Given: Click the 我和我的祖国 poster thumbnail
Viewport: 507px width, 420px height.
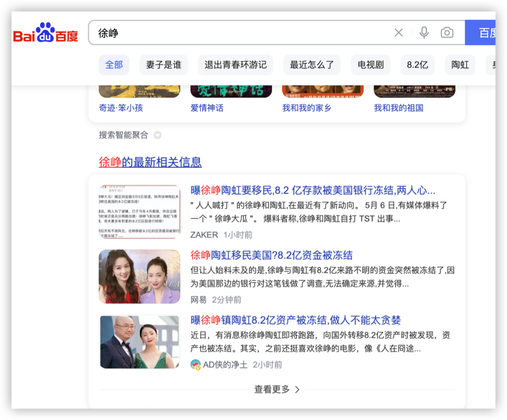Looking at the screenshot, I should coord(415,92).
